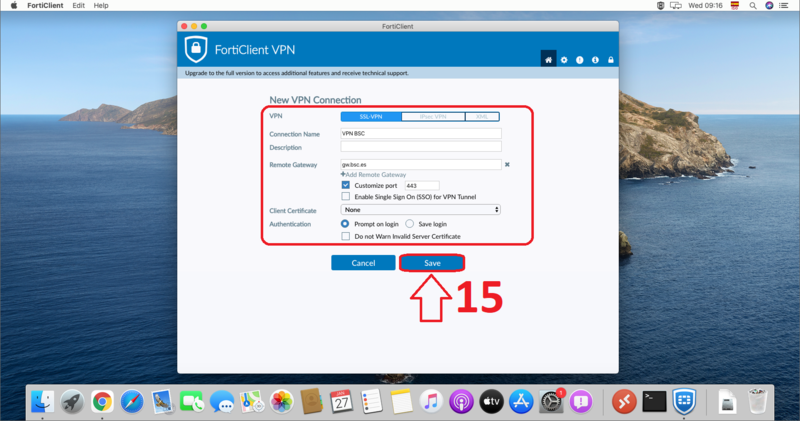This screenshot has width=800, height=421.
Task: Uncheck the Customize port checkbox
Action: click(346, 185)
